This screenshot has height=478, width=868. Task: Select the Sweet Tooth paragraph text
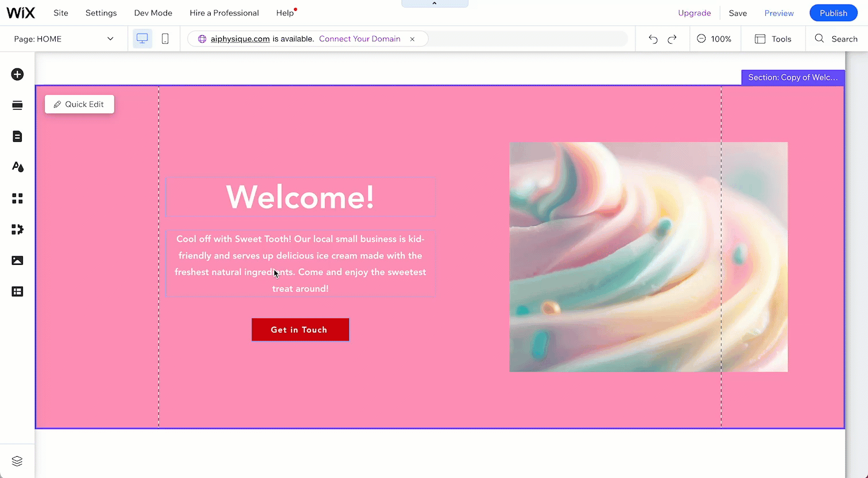pyautogui.click(x=300, y=264)
